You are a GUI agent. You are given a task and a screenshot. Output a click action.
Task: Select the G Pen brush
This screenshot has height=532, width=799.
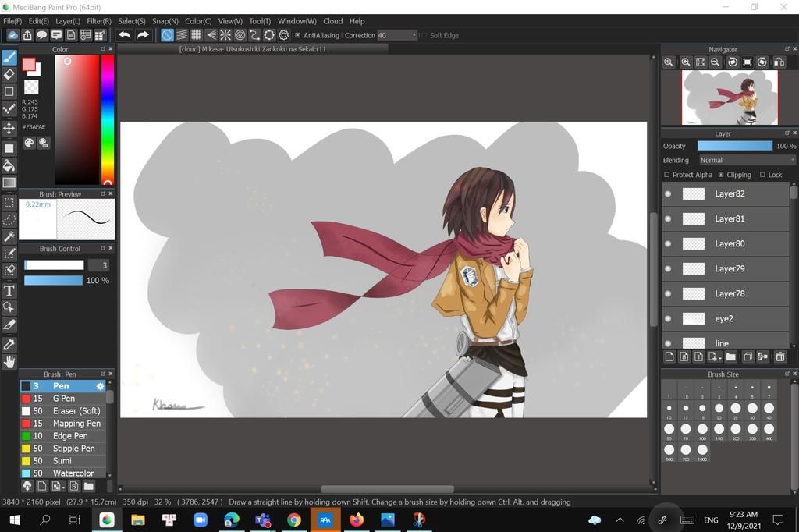pos(62,399)
